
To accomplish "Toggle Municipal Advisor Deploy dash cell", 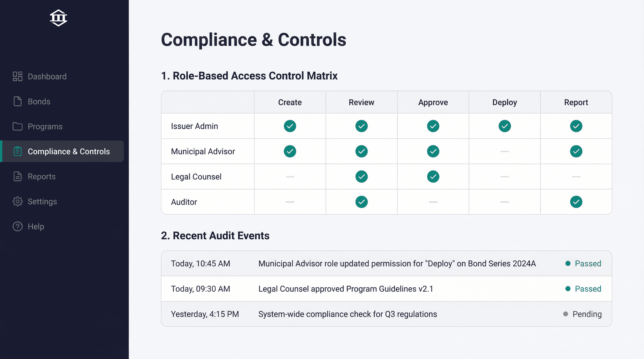I will point(505,151).
